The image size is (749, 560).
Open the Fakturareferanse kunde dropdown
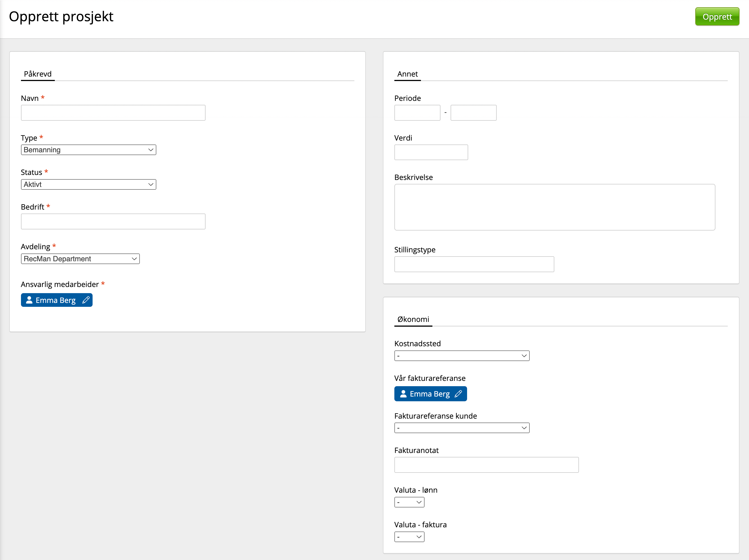point(461,428)
